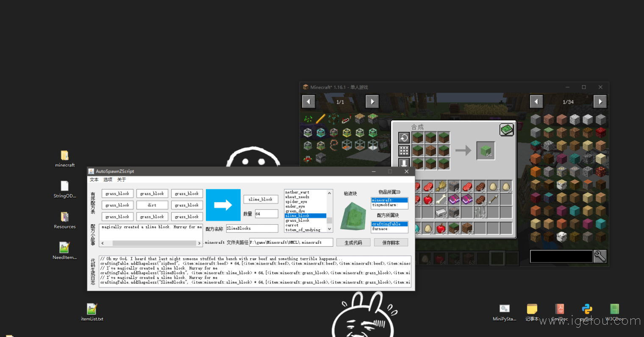The image size is (644, 337).
Task: Open the itemList.txt desktop icon
Action: tap(92, 312)
